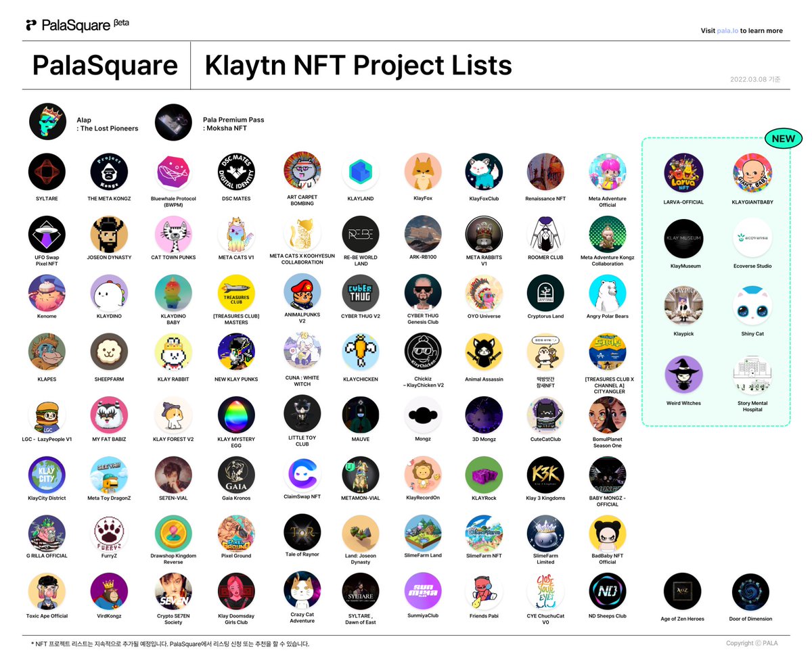Viewport: 812px width, 658px height.
Task: Open THE META KONGZ icon
Action: click(x=109, y=172)
